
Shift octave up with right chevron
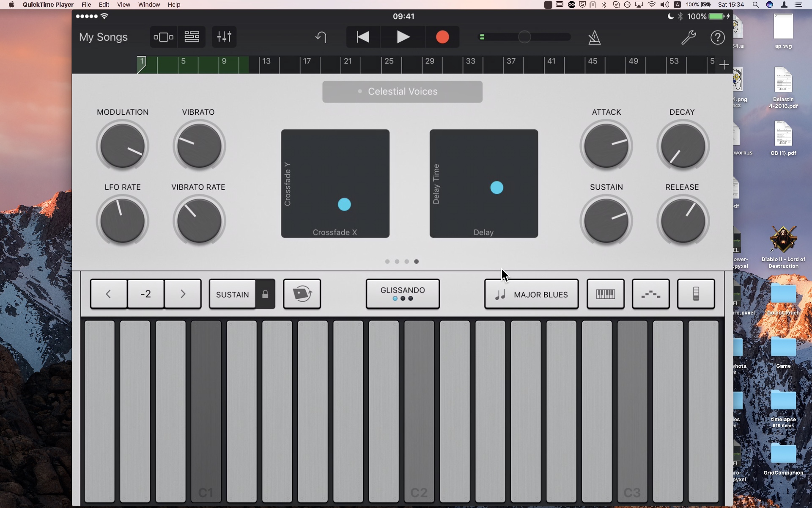(183, 294)
